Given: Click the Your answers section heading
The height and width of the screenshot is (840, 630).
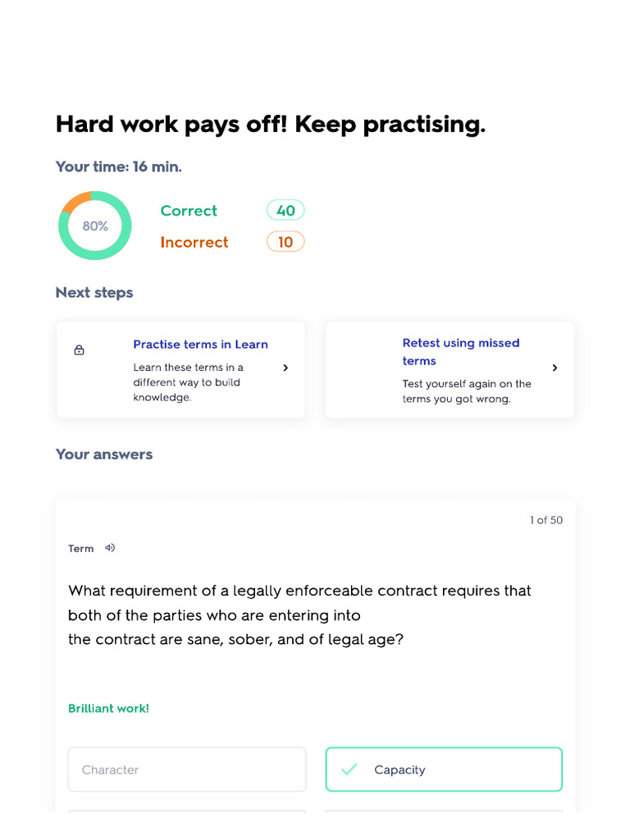Looking at the screenshot, I should (x=104, y=454).
